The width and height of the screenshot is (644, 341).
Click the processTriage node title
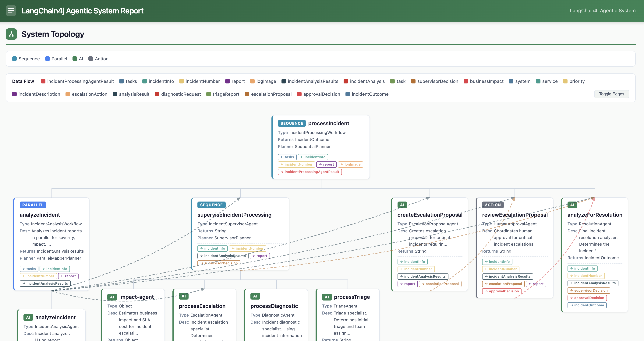(x=352, y=297)
